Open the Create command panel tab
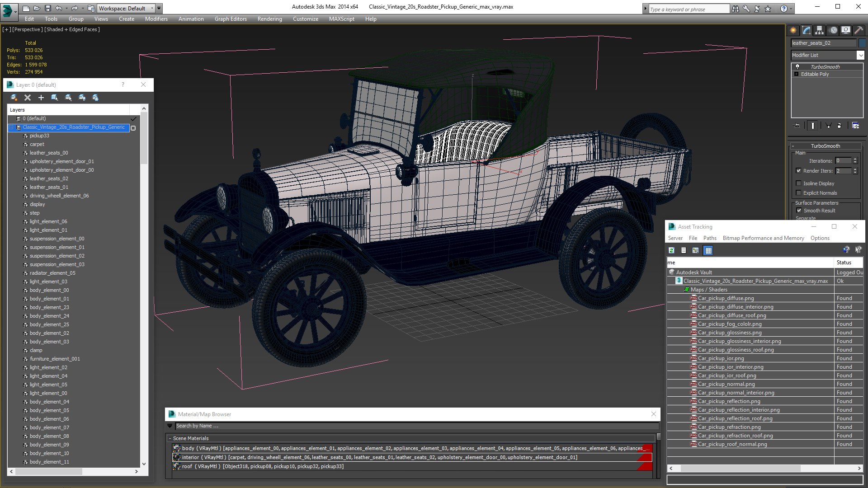Image resolution: width=868 pixels, height=488 pixels. pyautogui.click(x=793, y=30)
